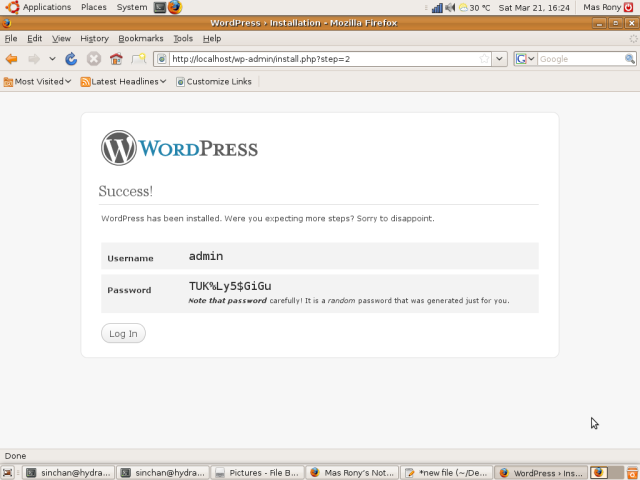Click the volume speaker icon

[x=450, y=7]
